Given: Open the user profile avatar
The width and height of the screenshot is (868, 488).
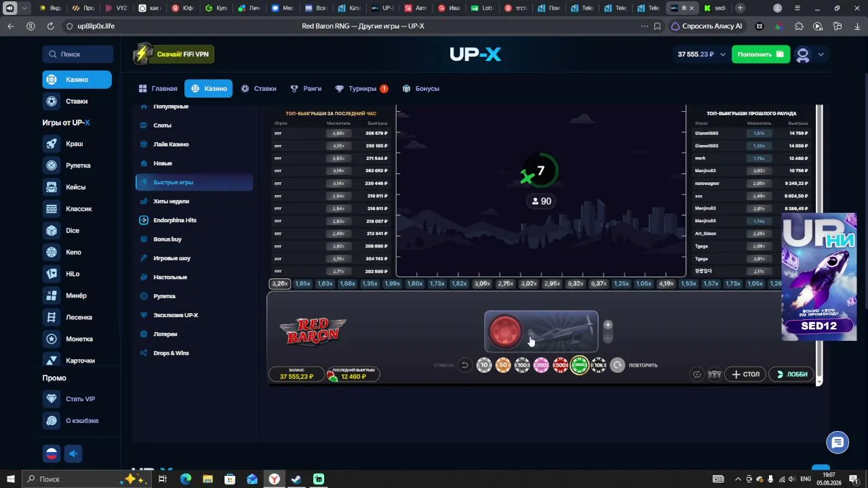Looking at the screenshot, I should pyautogui.click(x=803, y=54).
